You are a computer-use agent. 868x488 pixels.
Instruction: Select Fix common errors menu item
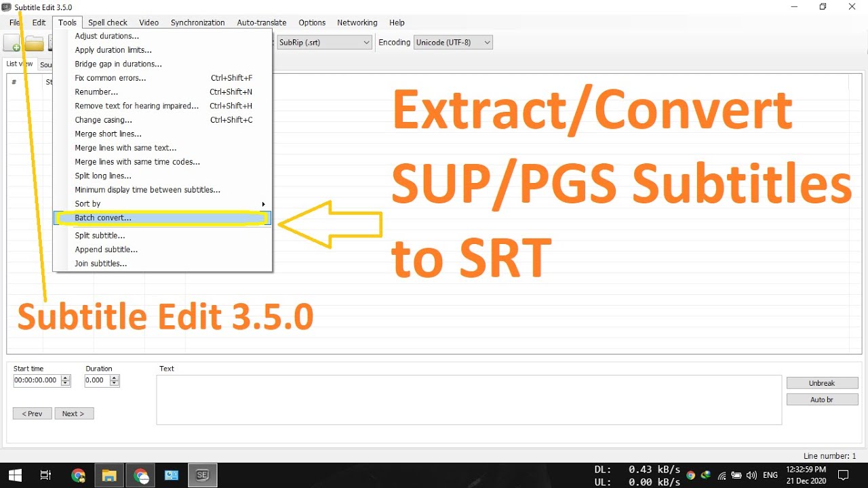click(x=163, y=78)
